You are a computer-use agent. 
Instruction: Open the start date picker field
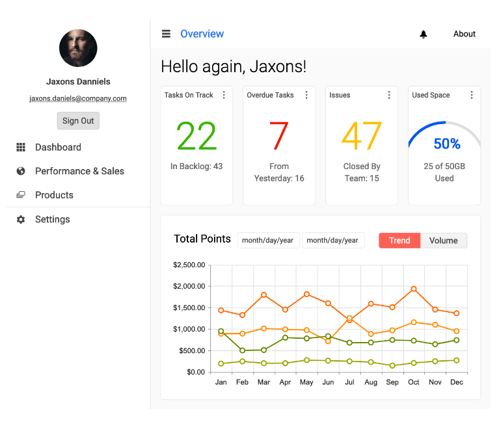(267, 241)
